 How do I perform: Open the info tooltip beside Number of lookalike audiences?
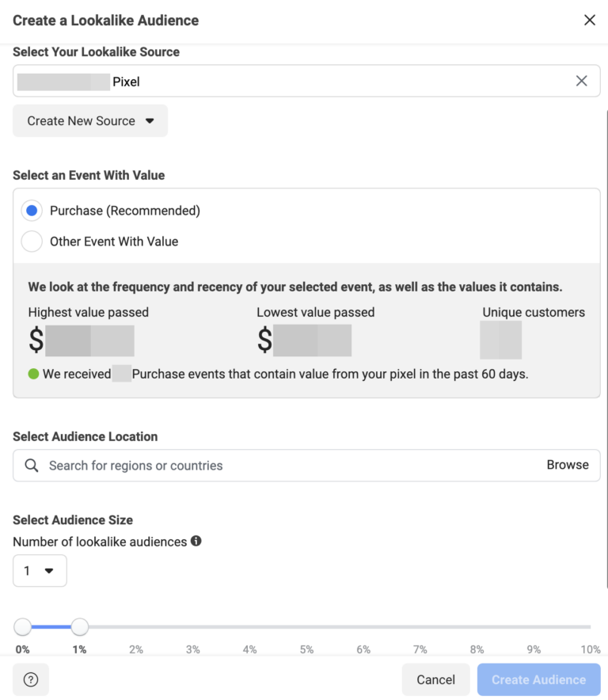pyautogui.click(x=196, y=542)
